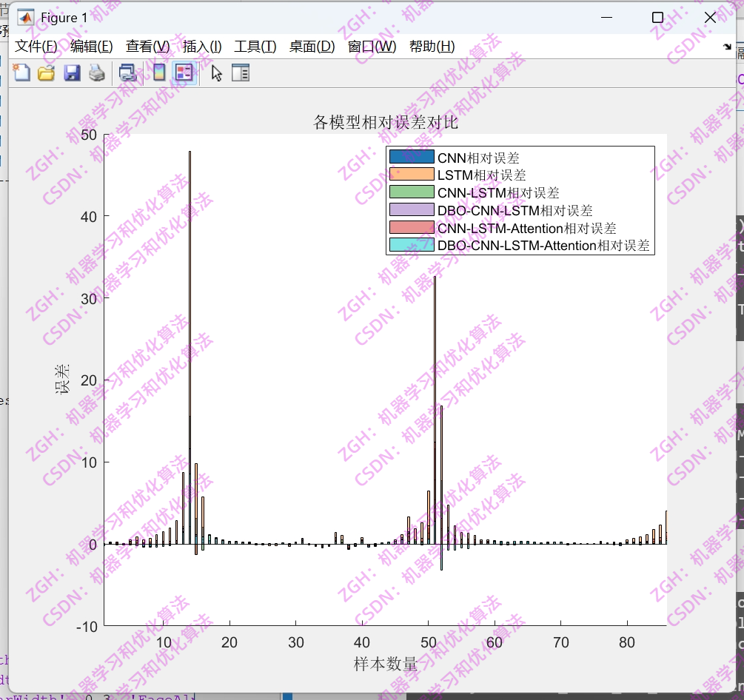Click the legend label CNN相对误差
Viewport: 744px width, 700px height.
pyautogui.click(x=478, y=158)
